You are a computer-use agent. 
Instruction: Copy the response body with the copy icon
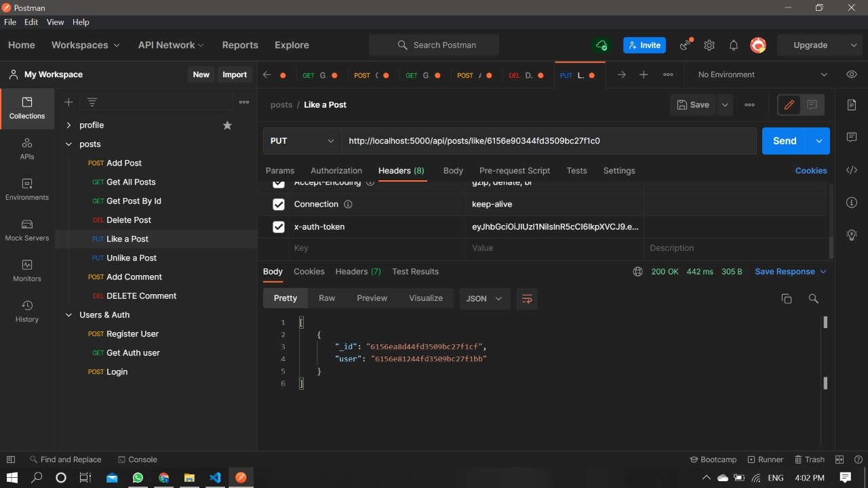click(787, 298)
